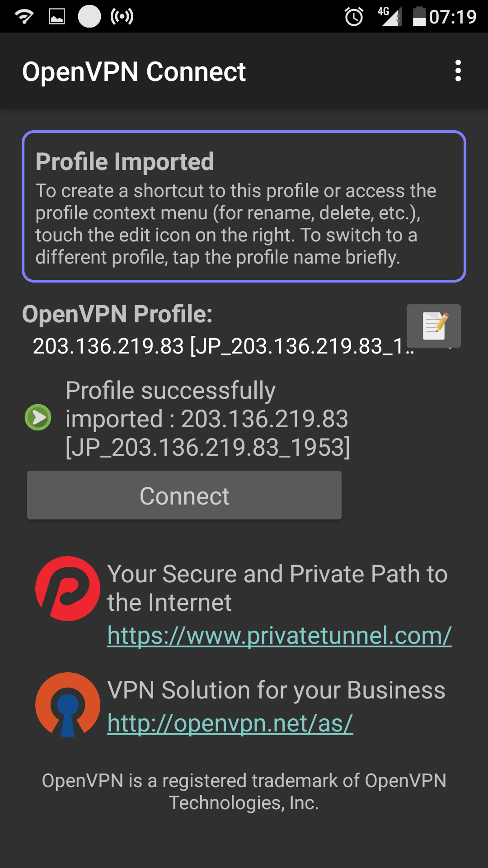Image resolution: width=488 pixels, height=868 pixels.
Task: Tap the alarm clock status icon
Action: click(354, 17)
